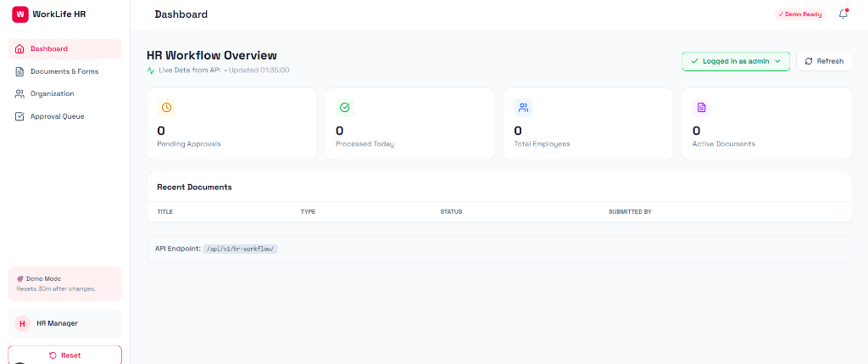Image resolution: width=868 pixels, height=364 pixels.
Task: Open the notification bell
Action: (843, 14)
